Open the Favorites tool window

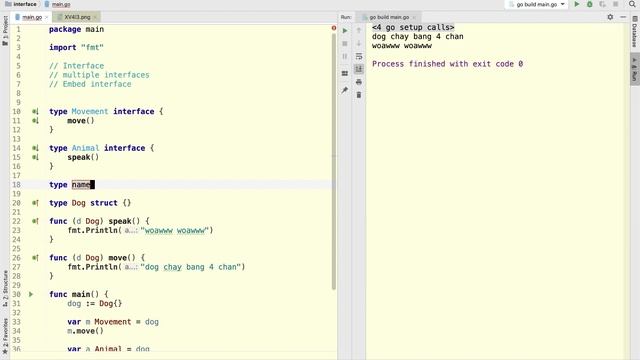click(5, 336)
